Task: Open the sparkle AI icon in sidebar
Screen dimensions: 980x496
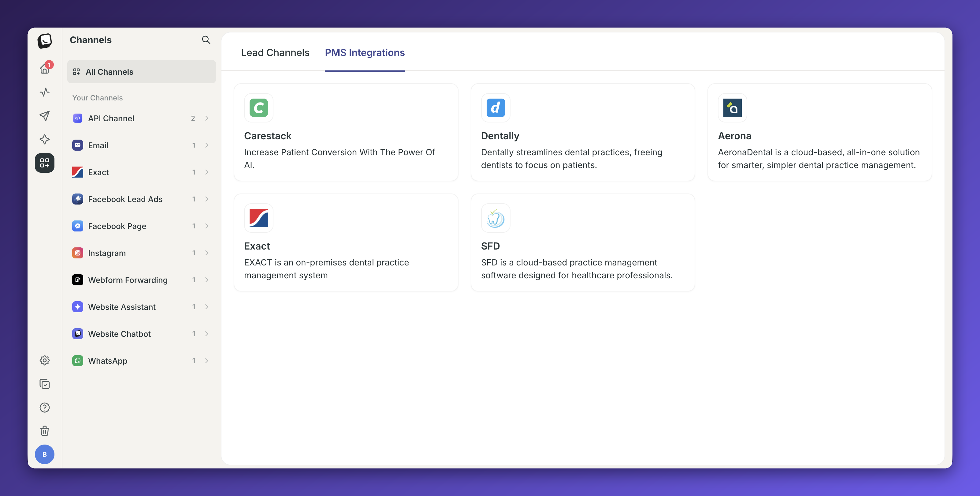Action: (x=45, y=139)
